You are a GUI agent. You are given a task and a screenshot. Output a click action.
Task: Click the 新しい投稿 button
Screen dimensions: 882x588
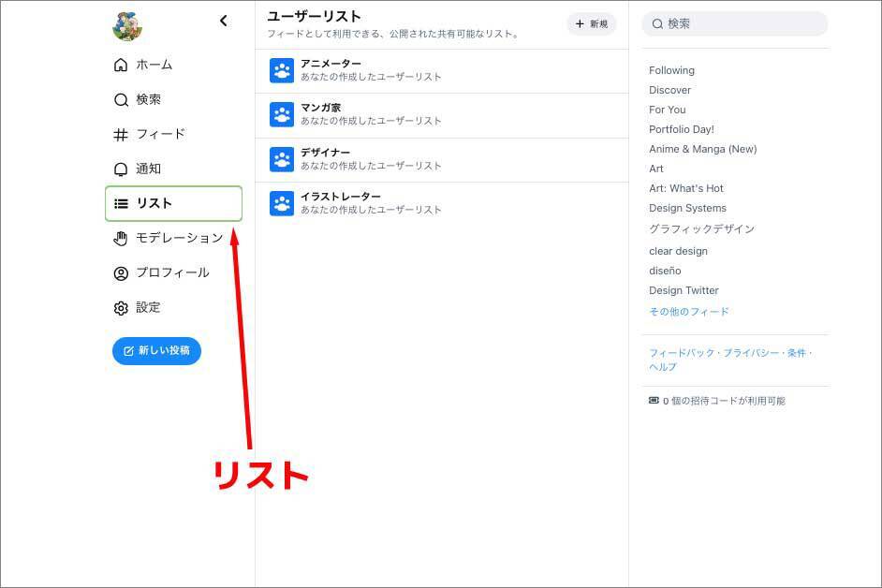pos(156,351)
